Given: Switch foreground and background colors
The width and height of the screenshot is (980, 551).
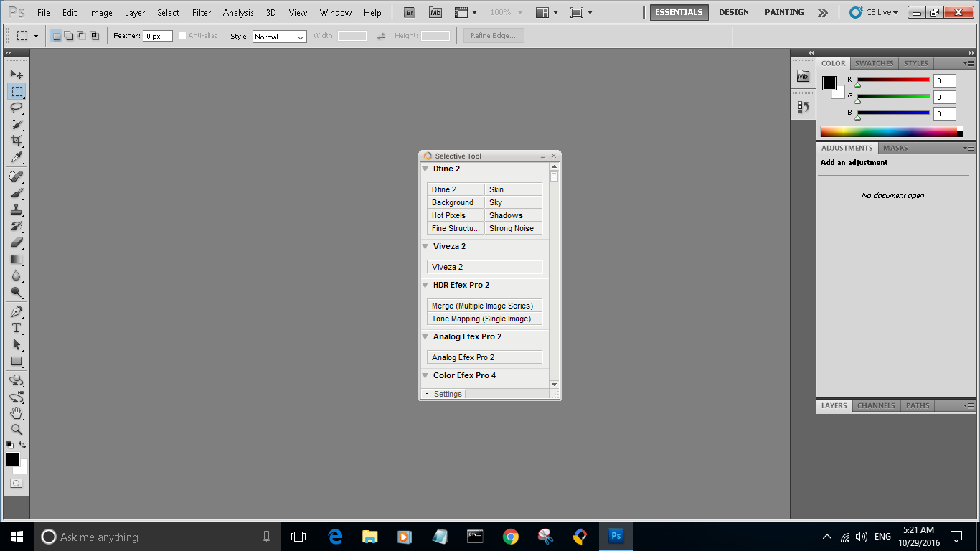Looking at the screenshot, I should coord(23,445).
